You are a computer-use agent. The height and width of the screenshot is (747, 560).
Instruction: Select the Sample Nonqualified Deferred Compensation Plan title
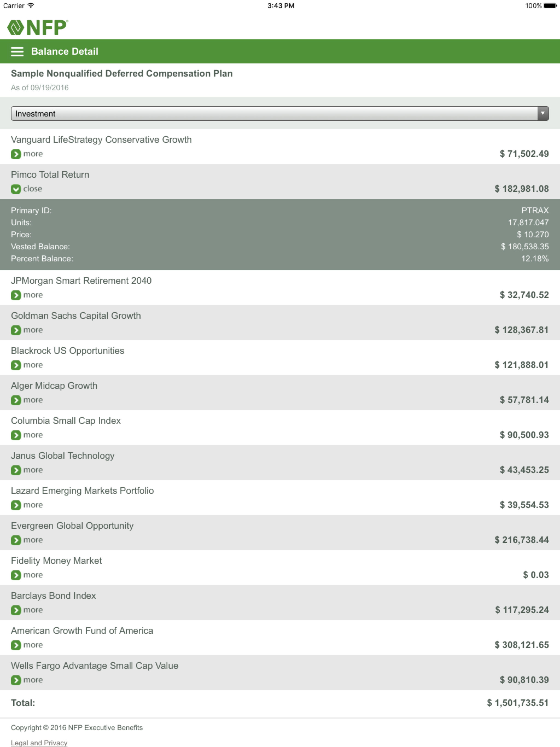[122, 73]
